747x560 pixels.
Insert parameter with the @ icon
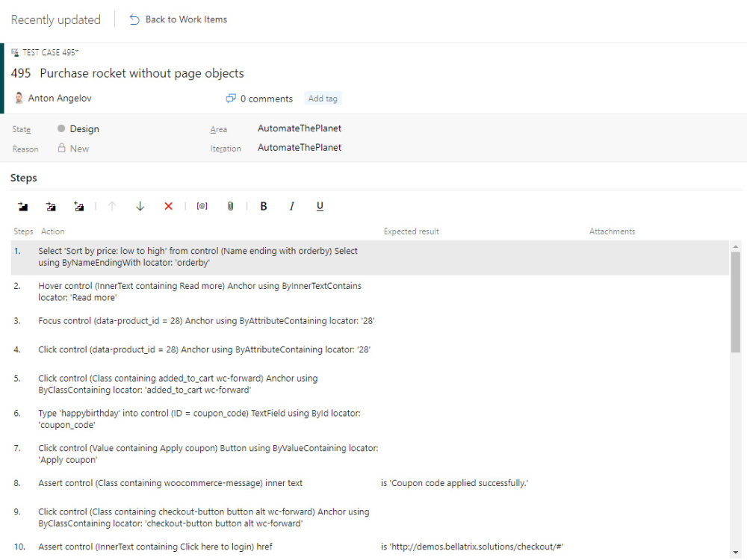coord(202,206)
